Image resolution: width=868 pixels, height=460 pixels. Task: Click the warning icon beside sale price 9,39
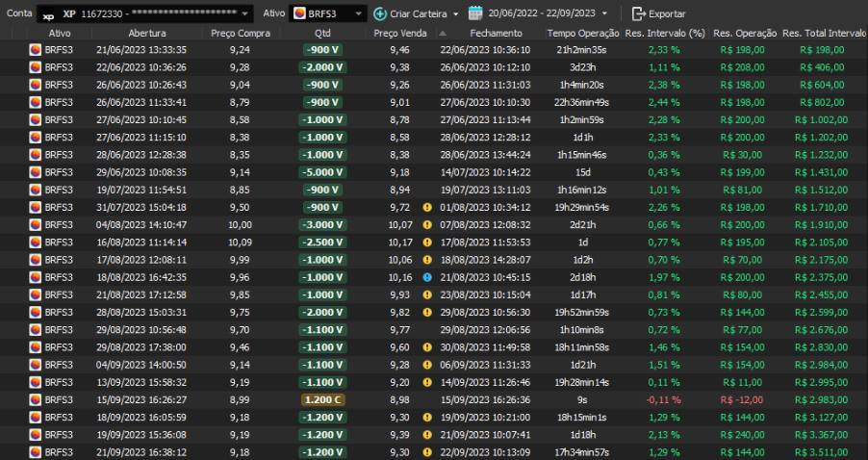427,434
